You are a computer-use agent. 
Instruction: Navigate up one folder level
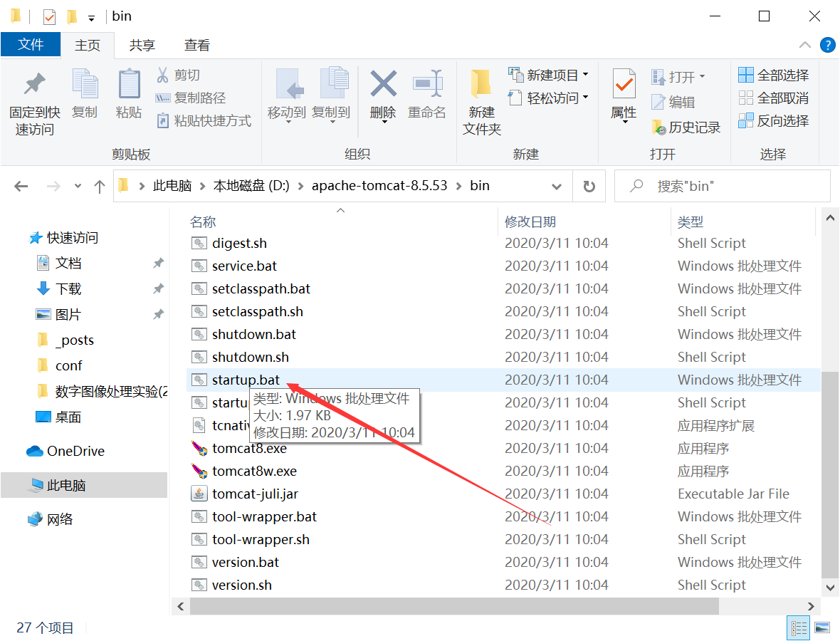(100, 187)
